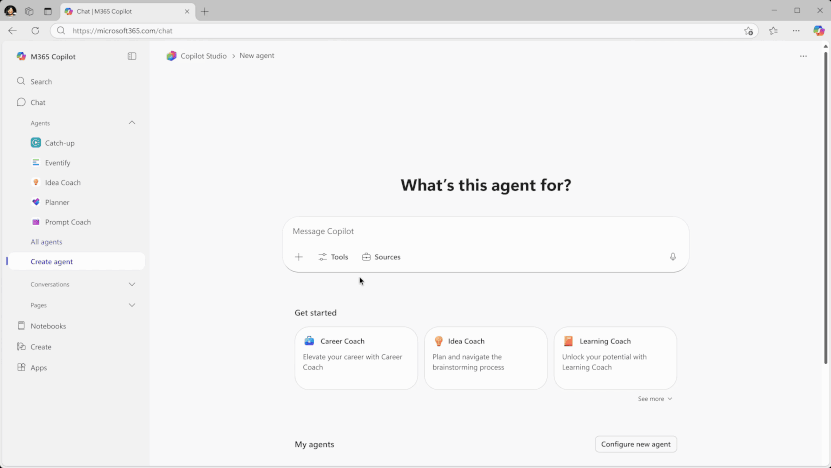Open the more options ellipsis in the page header
Image resolution: width=831 pixels, height=468 pixels.
(x=803, y=56)
